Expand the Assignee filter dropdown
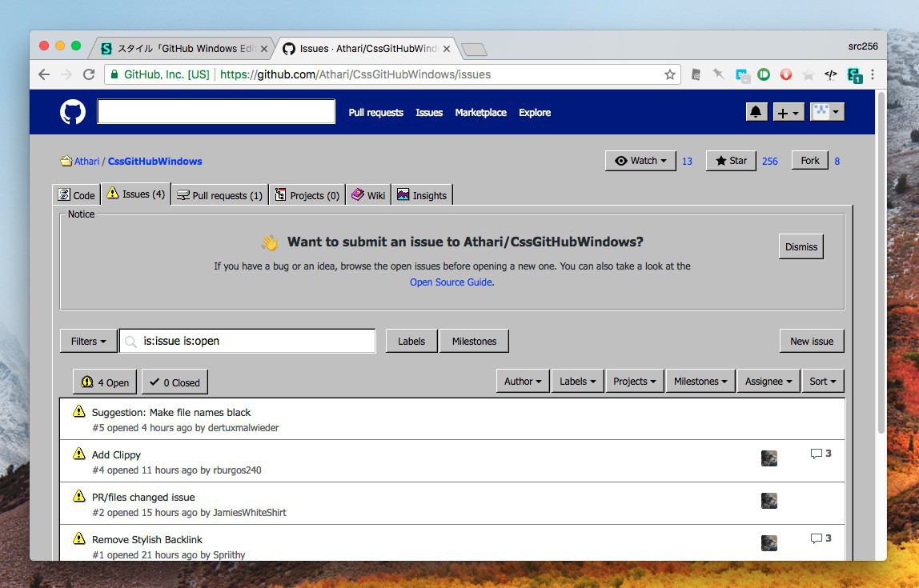The width and height of the screenshot is (919, 588). pos(769,382)
